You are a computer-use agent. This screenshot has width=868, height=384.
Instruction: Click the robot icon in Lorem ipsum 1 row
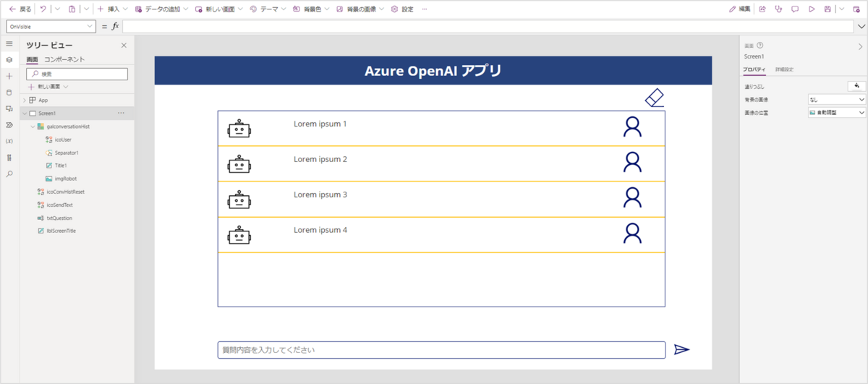coord(239,129)
